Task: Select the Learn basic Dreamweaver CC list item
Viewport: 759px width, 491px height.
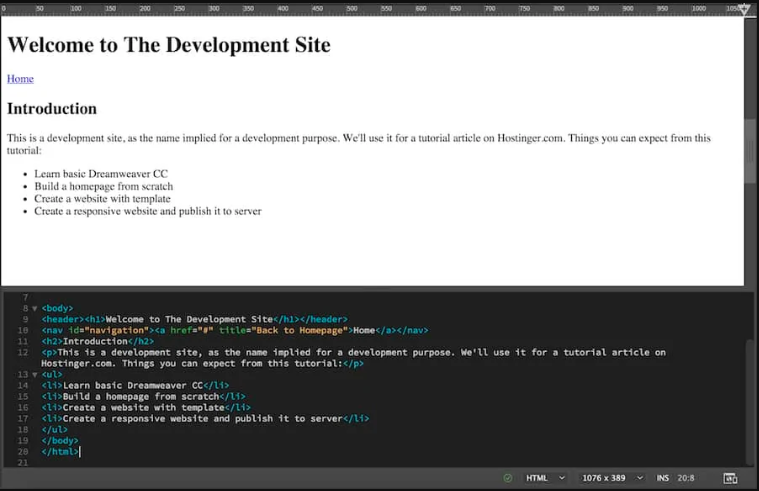Action: click(x=101, y=174)
